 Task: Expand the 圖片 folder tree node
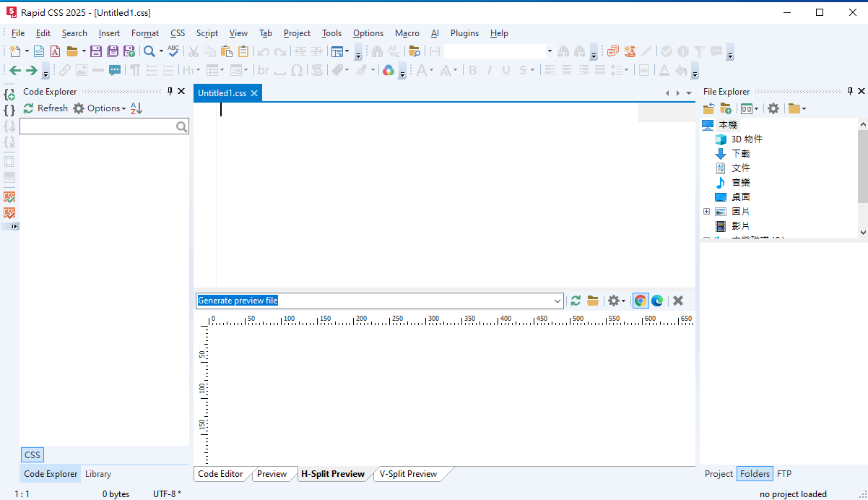point(707,211)
